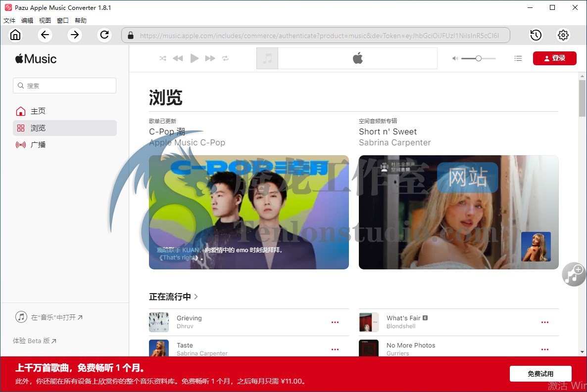Select 浏览 in the sidebar
587x392 pixels.
point(64,128)
